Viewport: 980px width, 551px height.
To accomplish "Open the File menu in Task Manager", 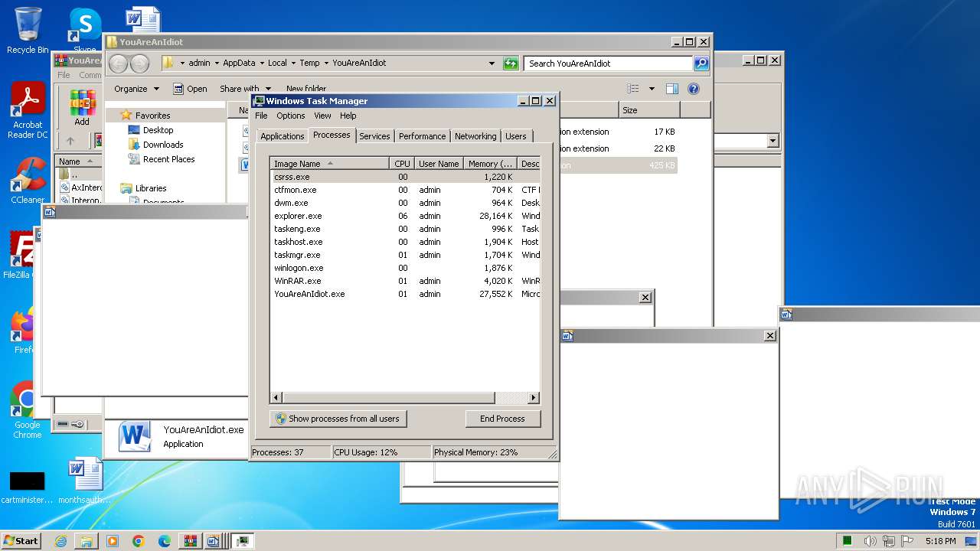I will pos(261,116).
